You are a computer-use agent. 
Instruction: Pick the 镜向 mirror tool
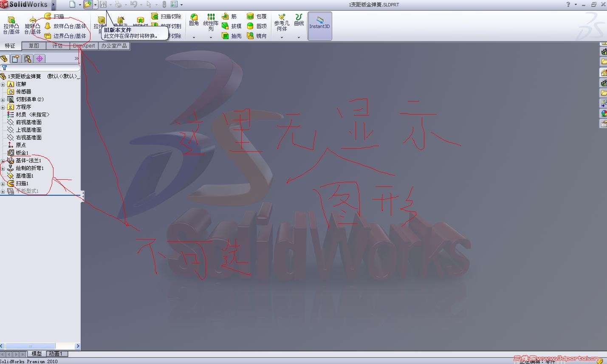click(x=257, y=36)
